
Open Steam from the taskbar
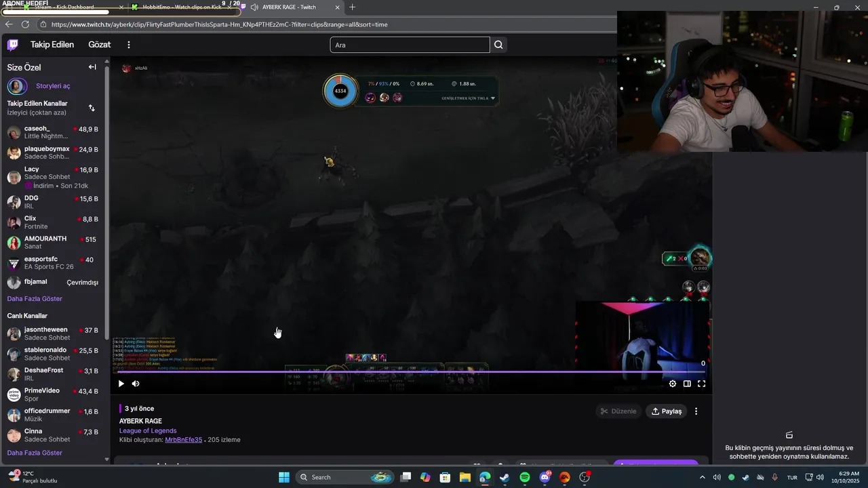[505, 477]
